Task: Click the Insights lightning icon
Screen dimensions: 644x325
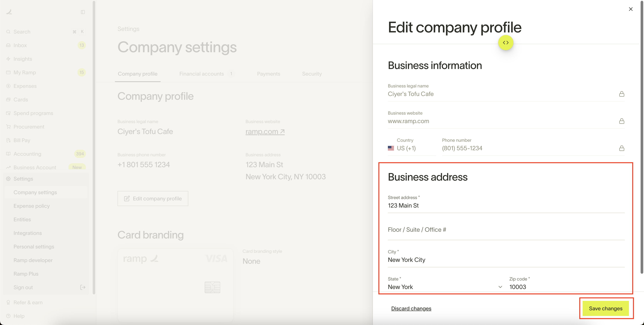Action: pyautogui.click(x=8, y=59)
